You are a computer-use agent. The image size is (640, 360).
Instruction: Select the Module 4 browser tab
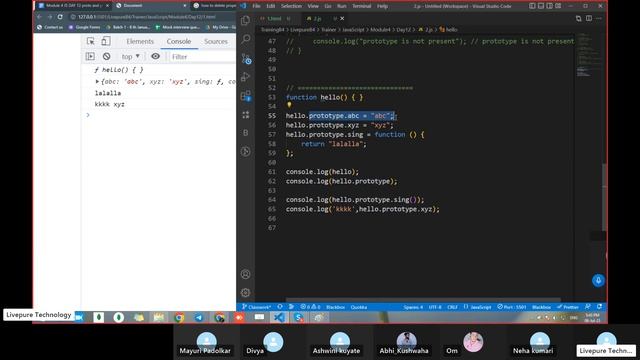click(74, 5)
